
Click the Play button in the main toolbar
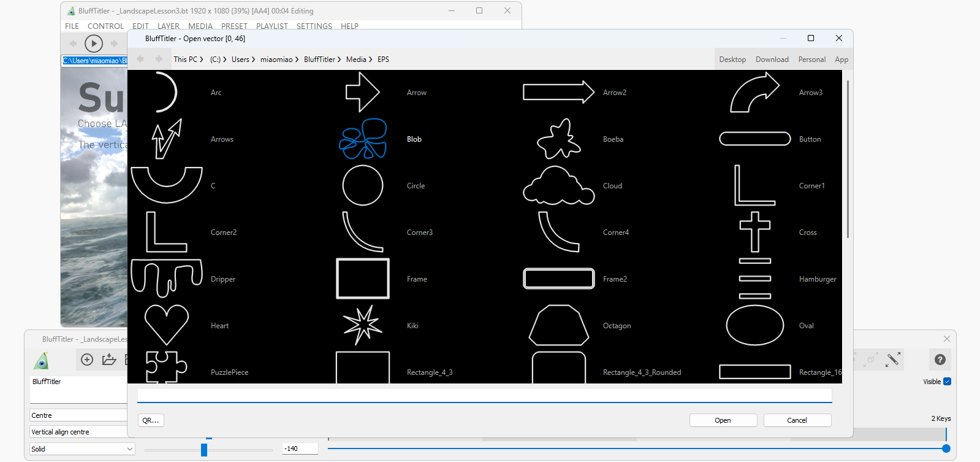tap(93, 44)
